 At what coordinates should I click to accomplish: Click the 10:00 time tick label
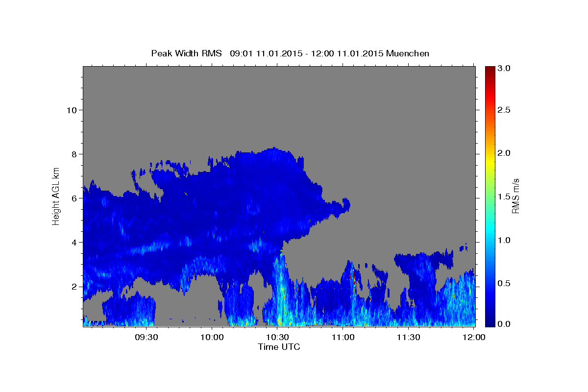212,338
